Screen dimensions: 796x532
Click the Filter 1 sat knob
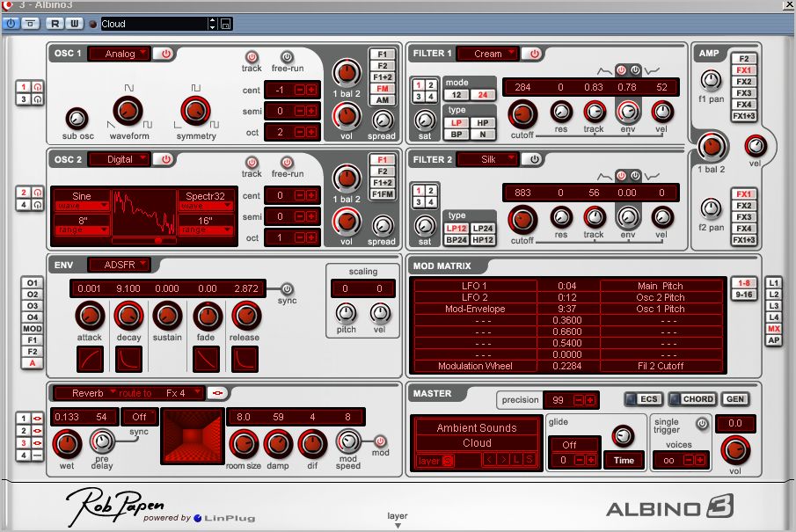click(425, 120)
